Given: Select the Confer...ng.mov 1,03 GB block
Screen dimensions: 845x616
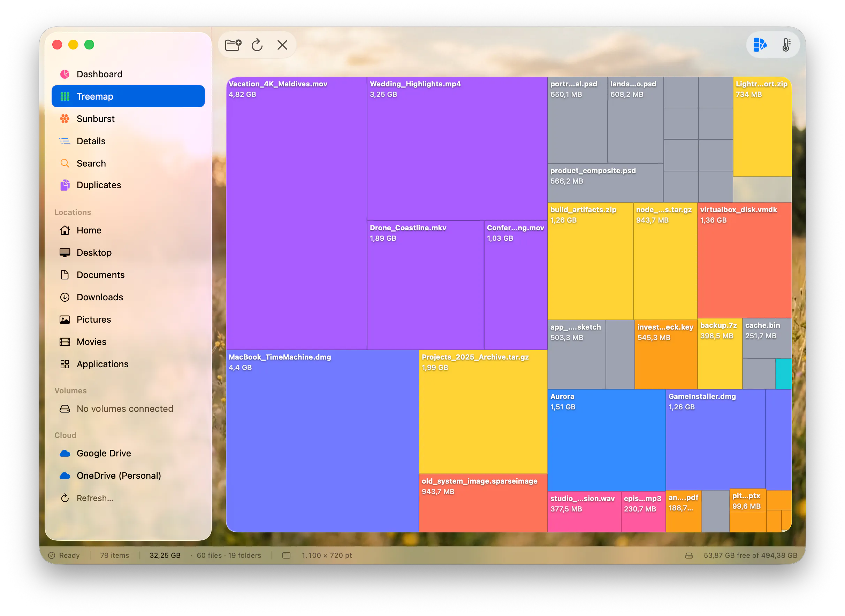Looking at the screenshot, I should (x=516, y=285).
